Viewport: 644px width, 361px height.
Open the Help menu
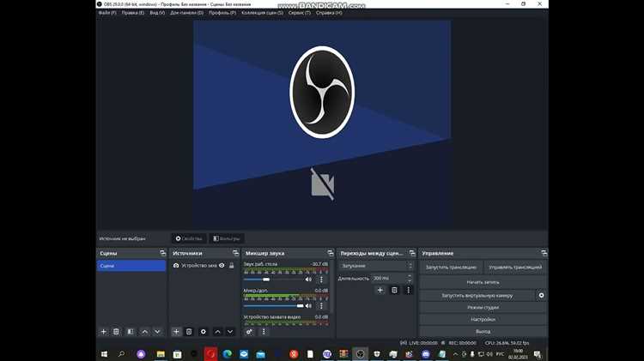coord(329,13)
